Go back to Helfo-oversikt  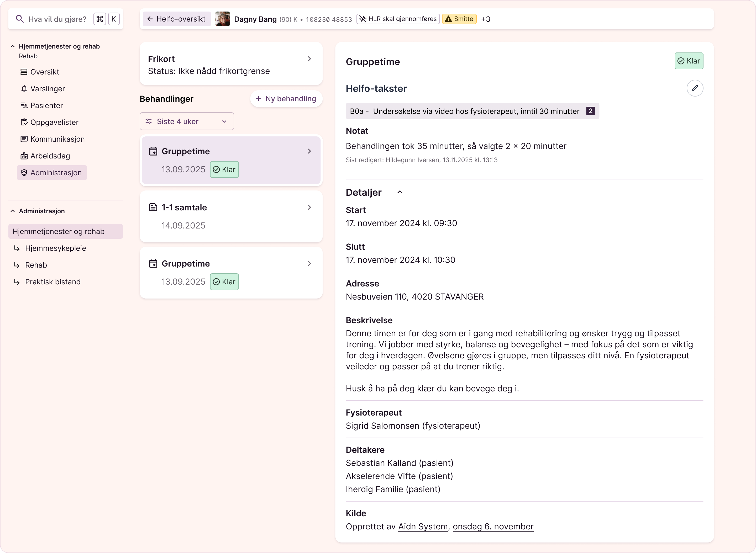[x=176, y=19]
